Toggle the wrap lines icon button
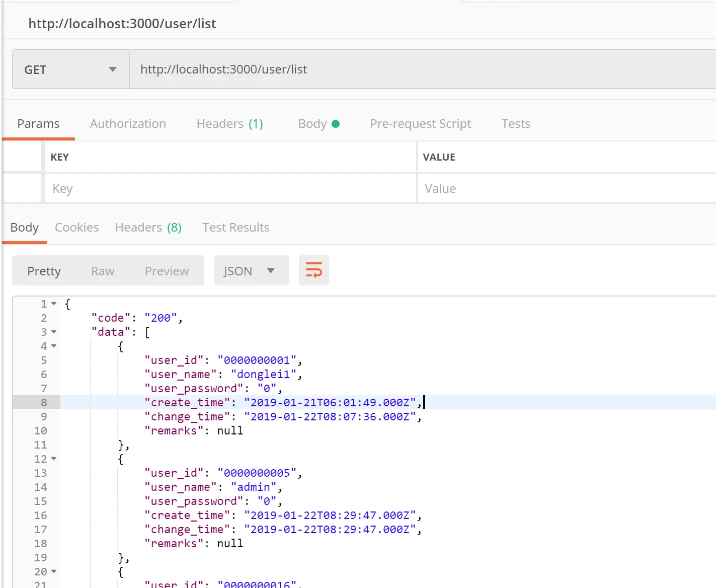This screenshot has width=716, height=588. [313, 270]
